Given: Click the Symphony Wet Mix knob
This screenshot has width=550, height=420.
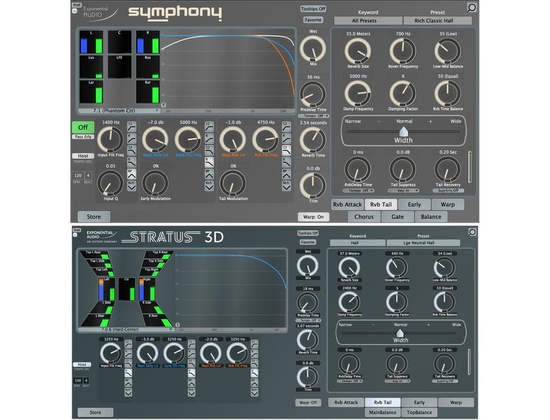Looking at the screenshot, I should [313, 49].
